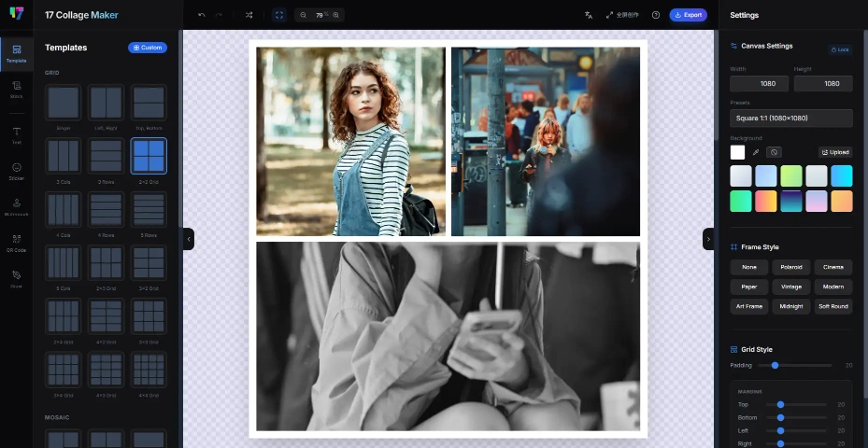The image size is (868, 448).
Task: Select the Modern frame style
Action: (x=833, y=287)
